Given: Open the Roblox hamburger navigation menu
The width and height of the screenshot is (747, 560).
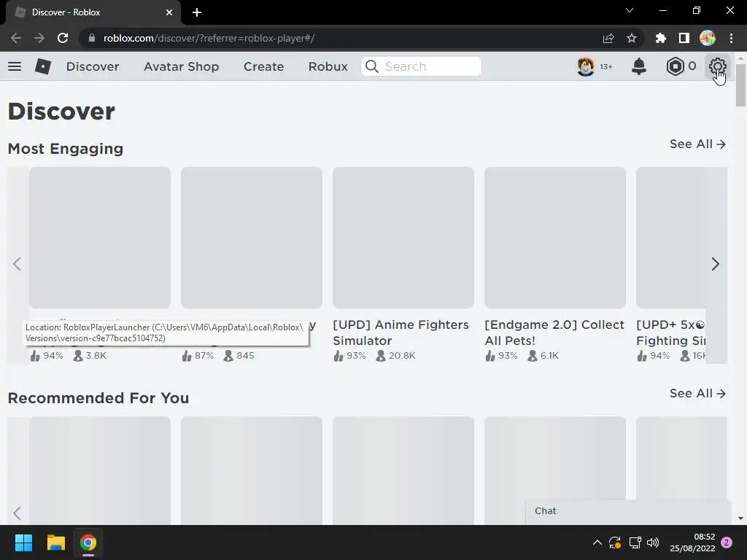Looking at the screenshot, I should (15, 66).
